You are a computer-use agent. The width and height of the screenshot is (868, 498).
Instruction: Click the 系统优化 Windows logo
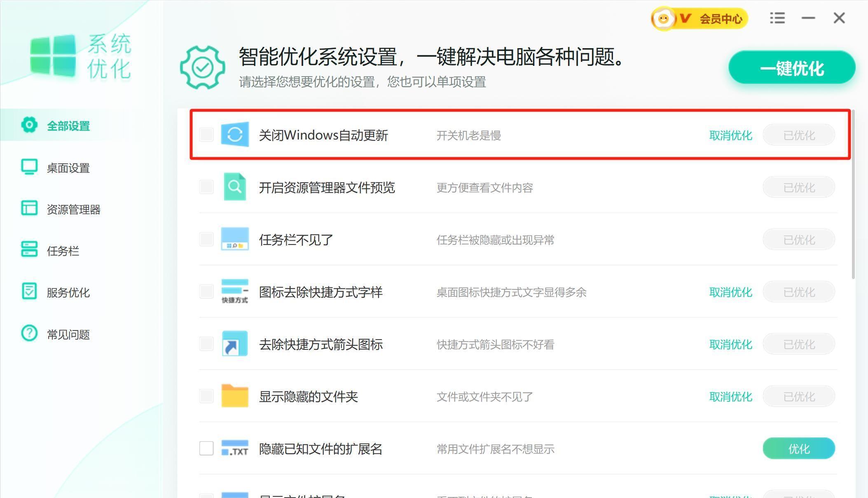click(x=53, y=56)
